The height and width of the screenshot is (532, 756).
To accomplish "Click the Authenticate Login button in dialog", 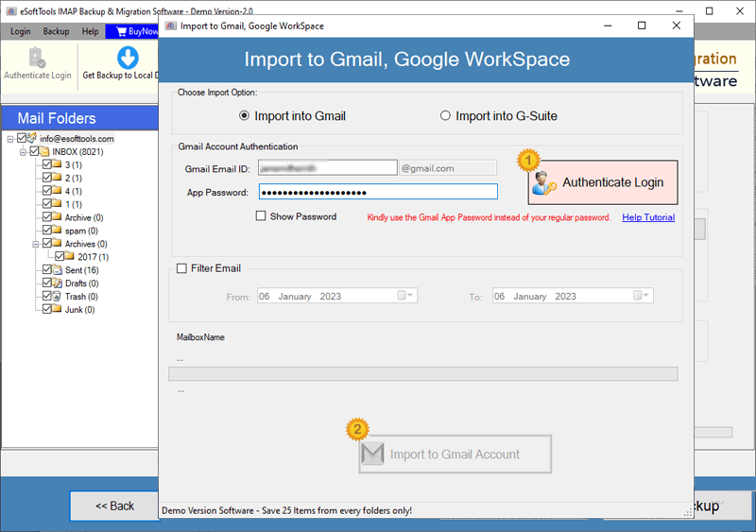I will (603, 182).
